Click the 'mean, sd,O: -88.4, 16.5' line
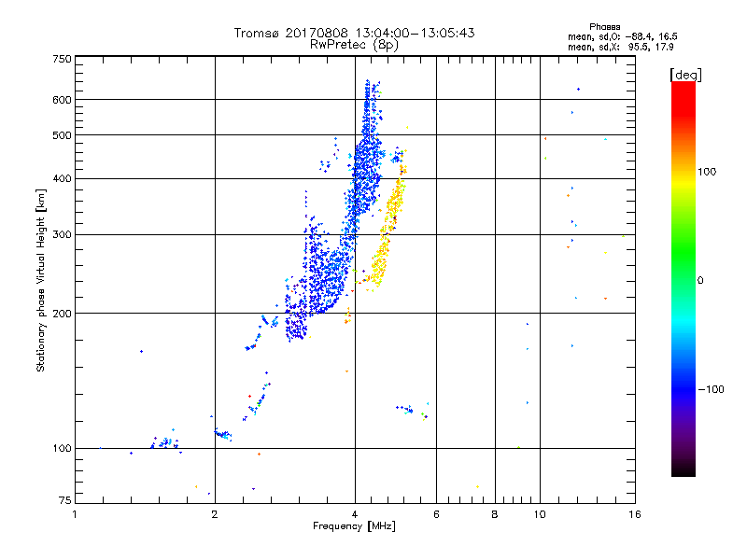 (x=622, y=36)
